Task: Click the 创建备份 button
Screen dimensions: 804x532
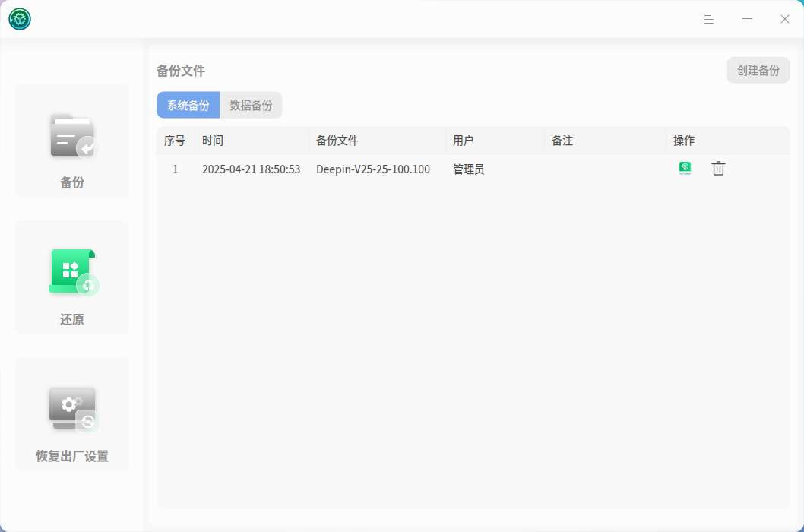Action: [758, 70]
